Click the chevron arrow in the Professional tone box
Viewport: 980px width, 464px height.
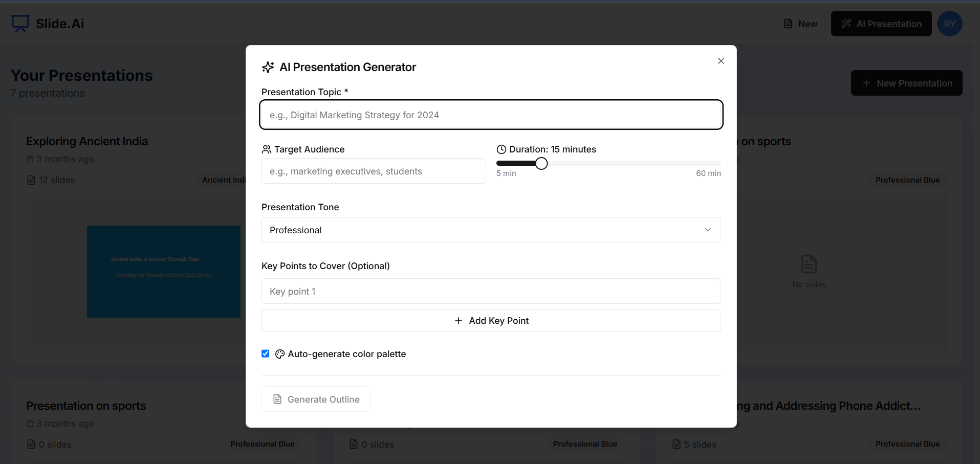707,230
